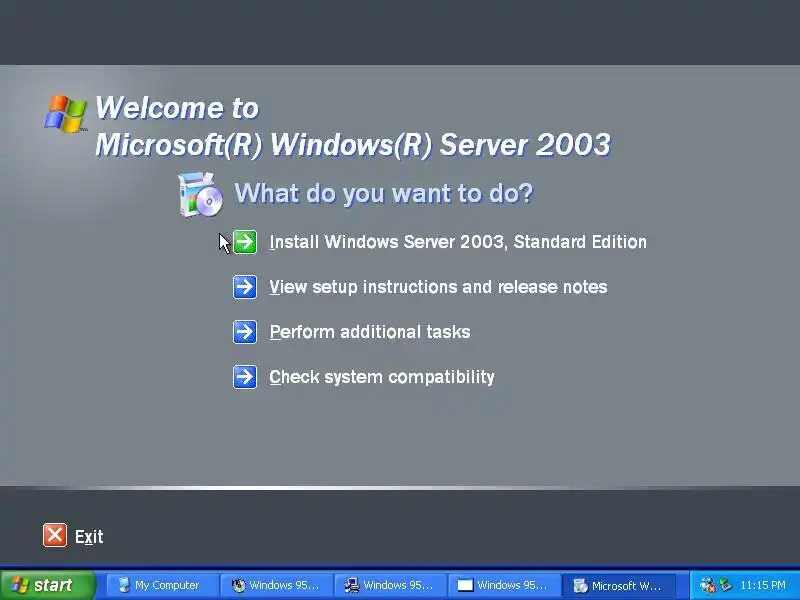The width and height of the screenshot is (800, 600).
Task: Click the 11:15 PM system clock
Action: [763, 585]
